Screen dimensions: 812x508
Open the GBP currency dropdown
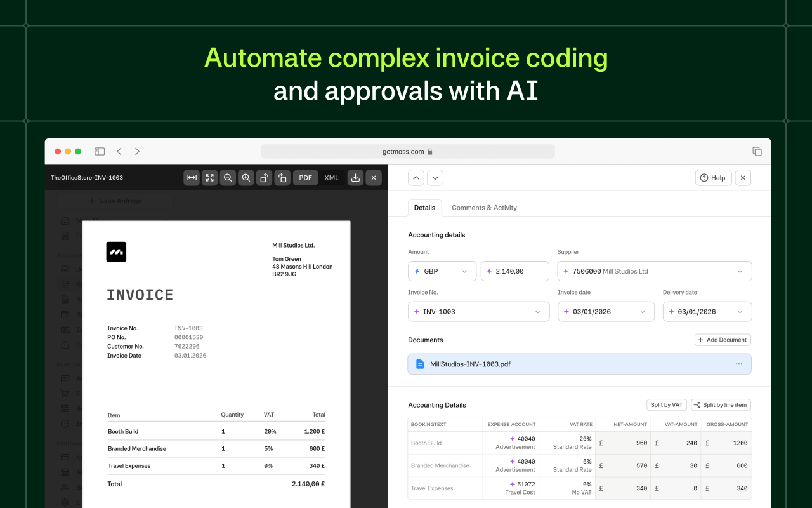(442, 271)
